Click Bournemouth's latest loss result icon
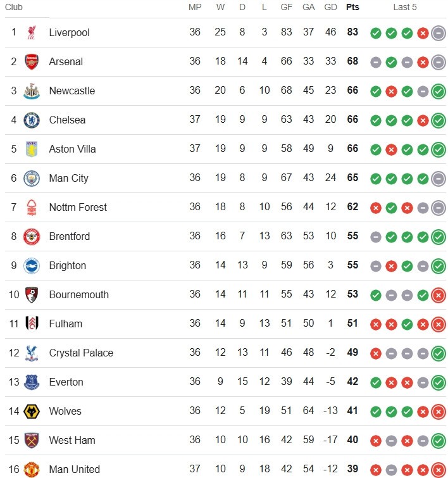Image resolution: width=448 pixels, height=478 pixels. pyautogui.click(x=439, y=295)
